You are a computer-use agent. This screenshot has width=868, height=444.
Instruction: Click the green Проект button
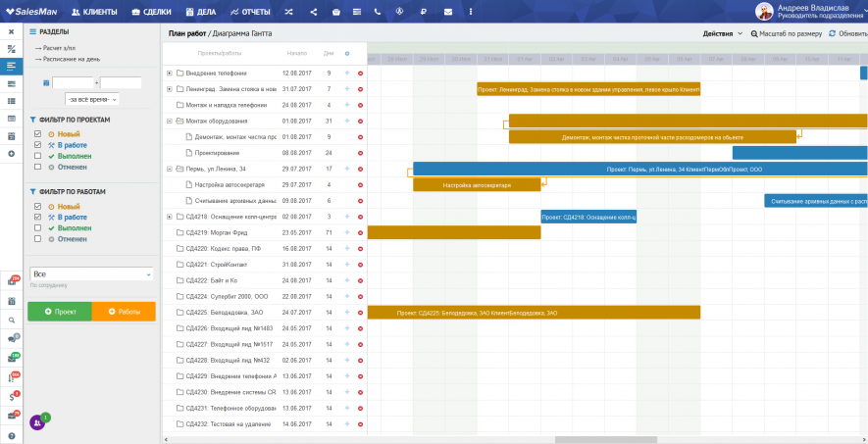coord(60,311)
